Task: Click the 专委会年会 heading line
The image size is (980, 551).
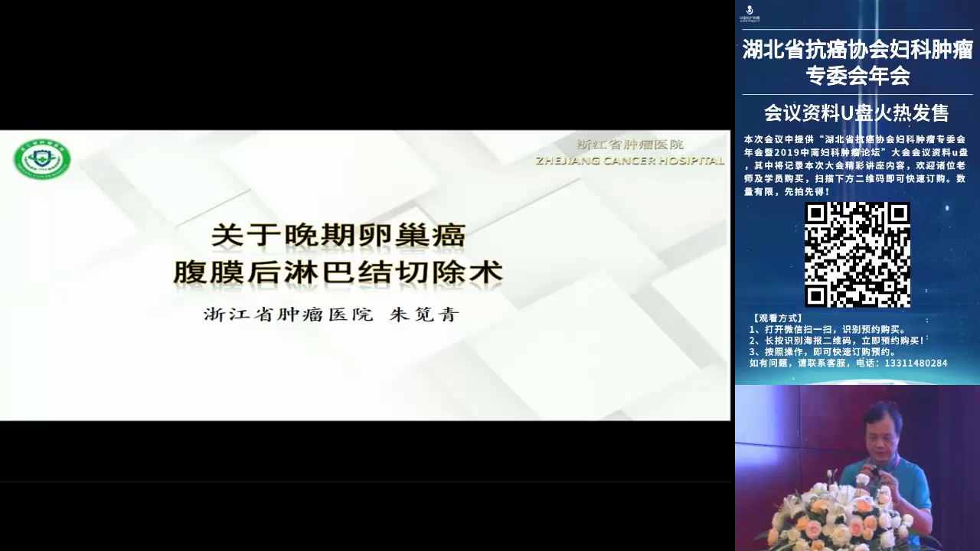Action: [857, 76]
